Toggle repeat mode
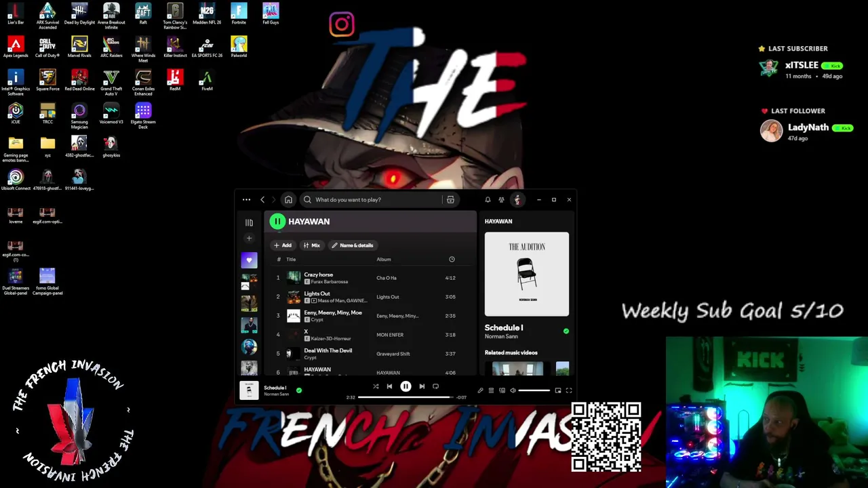Image resolution: width=868 pixels, height=488 pixels. pos(435,386)
